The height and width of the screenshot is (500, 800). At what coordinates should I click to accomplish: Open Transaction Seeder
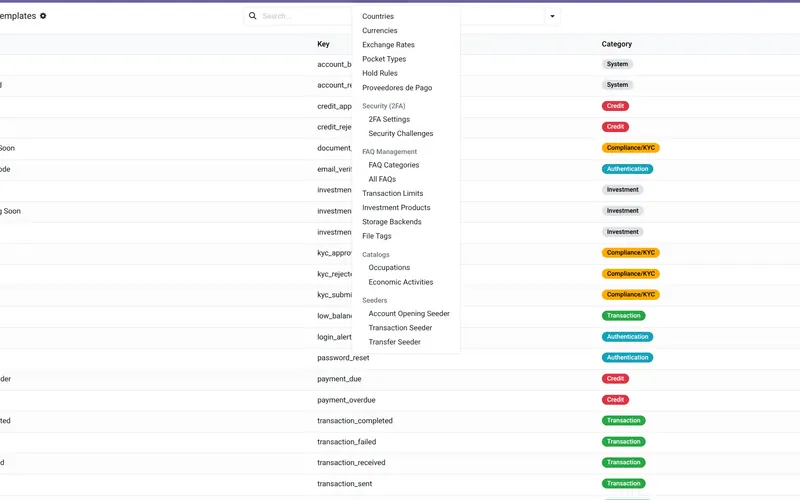(x=400, y=328)
